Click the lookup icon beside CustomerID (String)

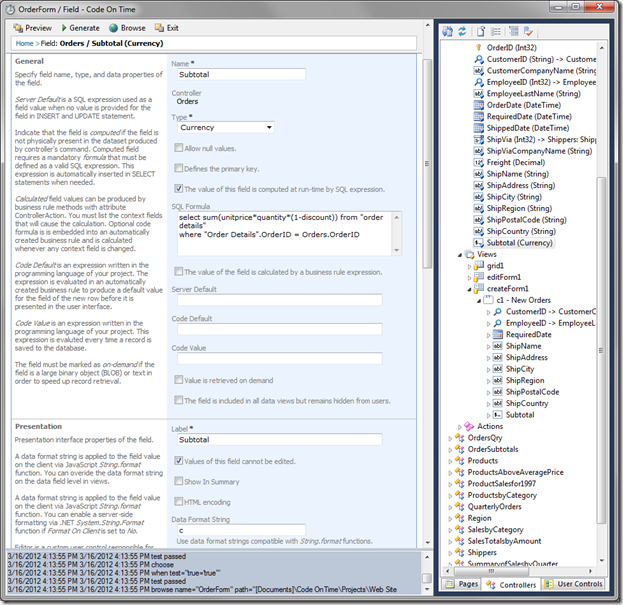tap(478, 59)
